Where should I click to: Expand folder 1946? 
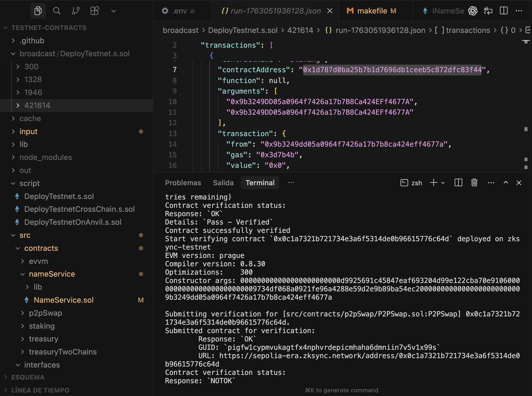pos(76,92)
